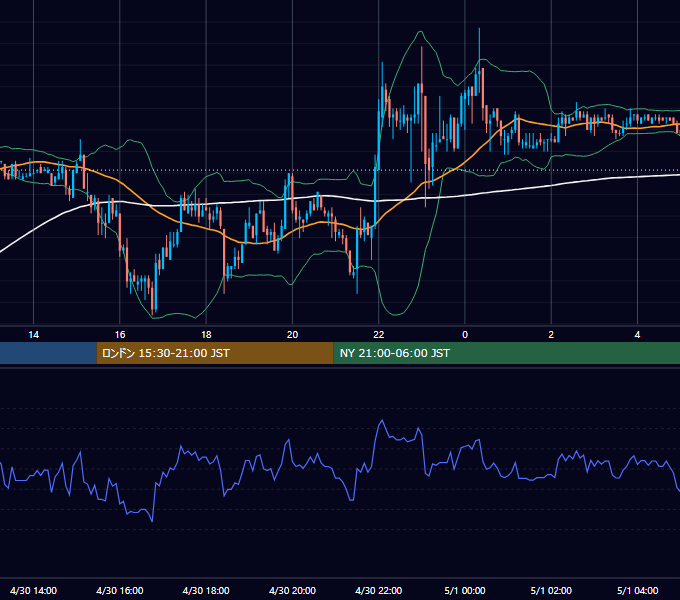Click the 4/30 16:00 date label
This screenshot has width=680, height=600.
pos(120,590)
